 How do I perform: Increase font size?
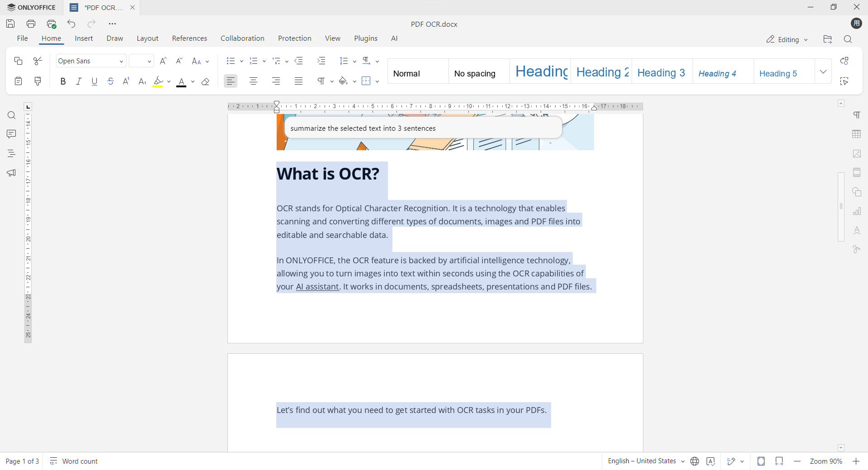[163, 61]
